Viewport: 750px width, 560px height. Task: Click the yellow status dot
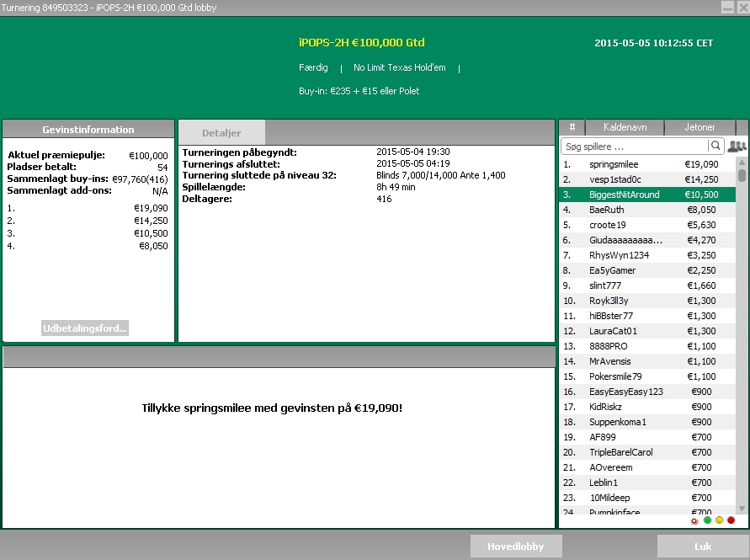pyautogui.click(x=719, y=520)
